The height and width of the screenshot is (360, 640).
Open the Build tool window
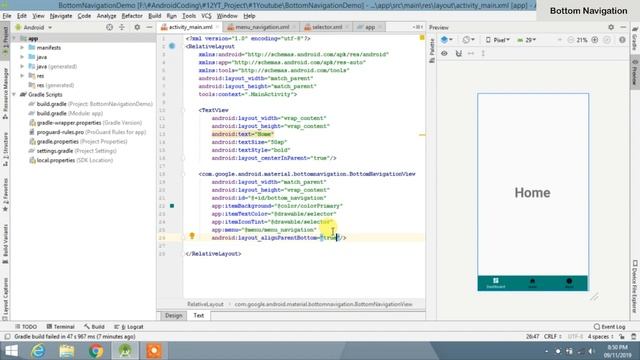[x=94, y=327]
